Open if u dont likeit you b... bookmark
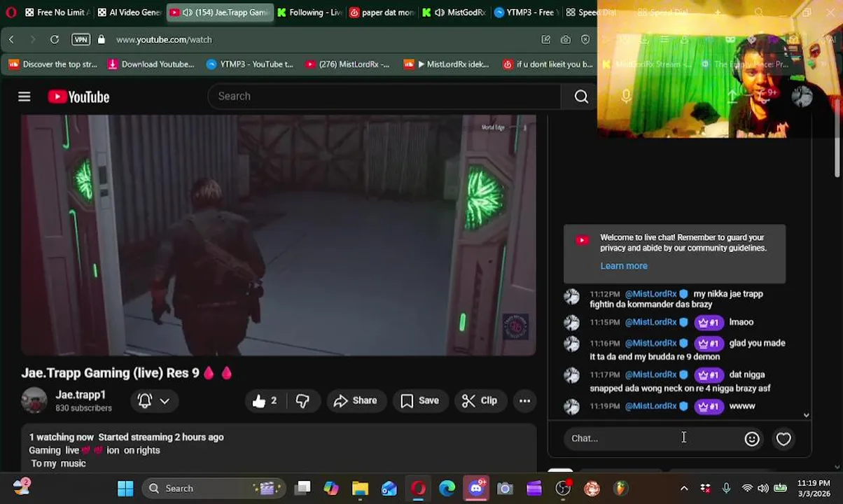Screen dimensions: 843x504 coord(548,64)
